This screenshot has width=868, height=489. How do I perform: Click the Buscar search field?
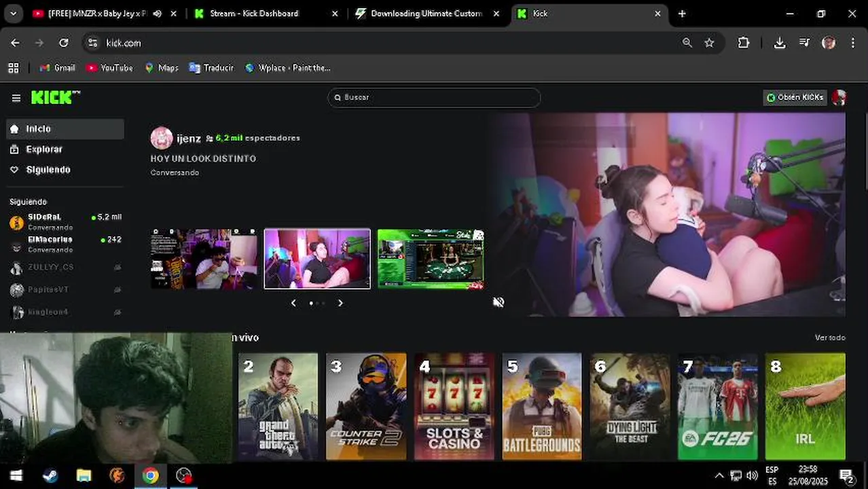click(x=434, y=97)
